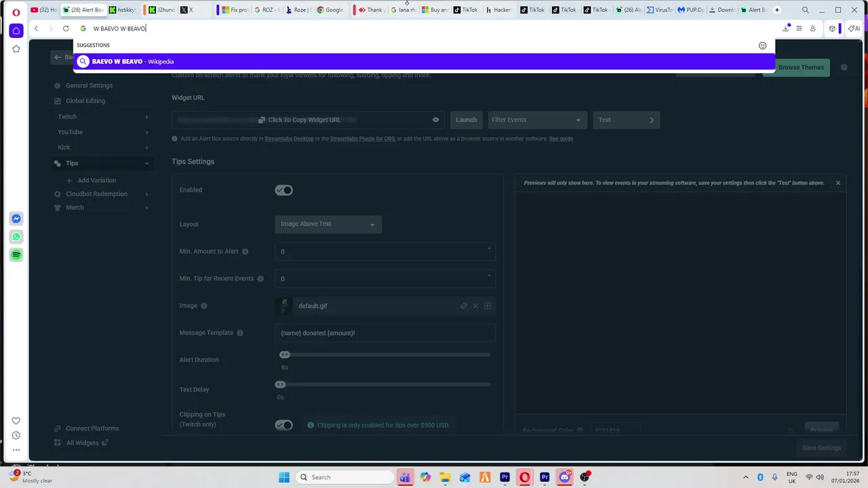This screenshot has height=488, width=868.
Task: Click link icon in default.gif row
Action: pyautogui.click(x=464, y=306)
